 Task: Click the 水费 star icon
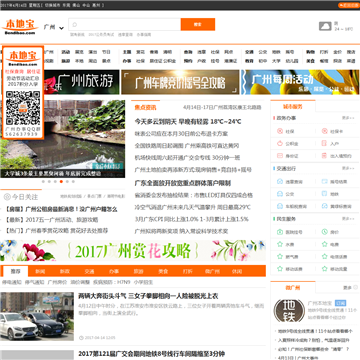tap(280, 244)
